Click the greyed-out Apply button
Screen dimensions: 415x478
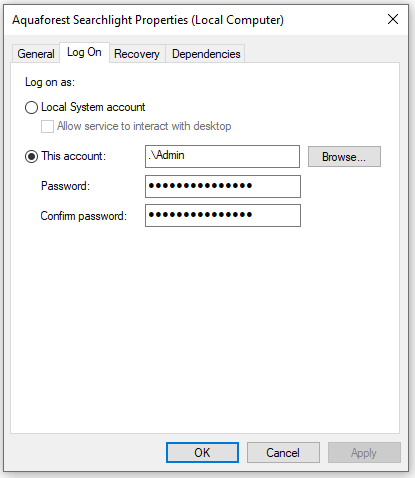coord(364,453)
